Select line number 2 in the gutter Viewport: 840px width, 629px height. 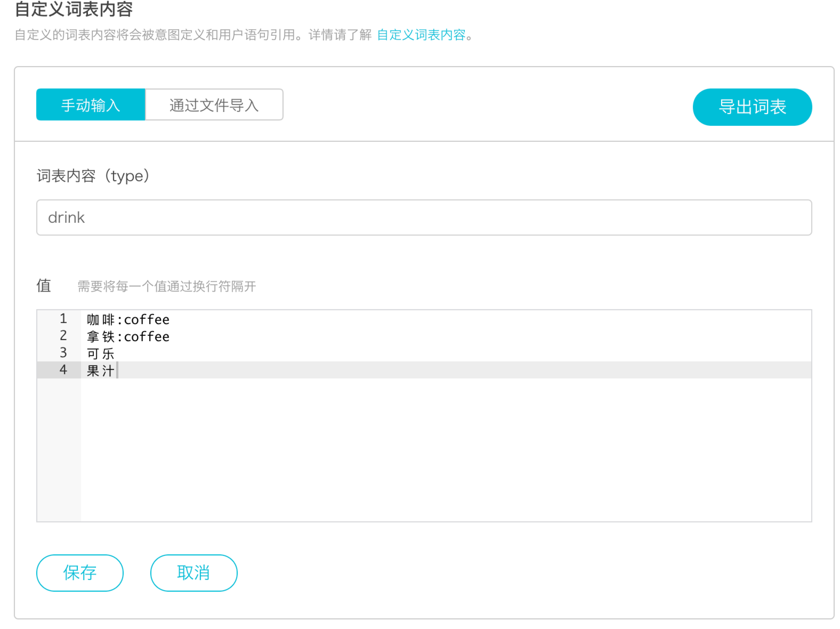coord(63,336)
